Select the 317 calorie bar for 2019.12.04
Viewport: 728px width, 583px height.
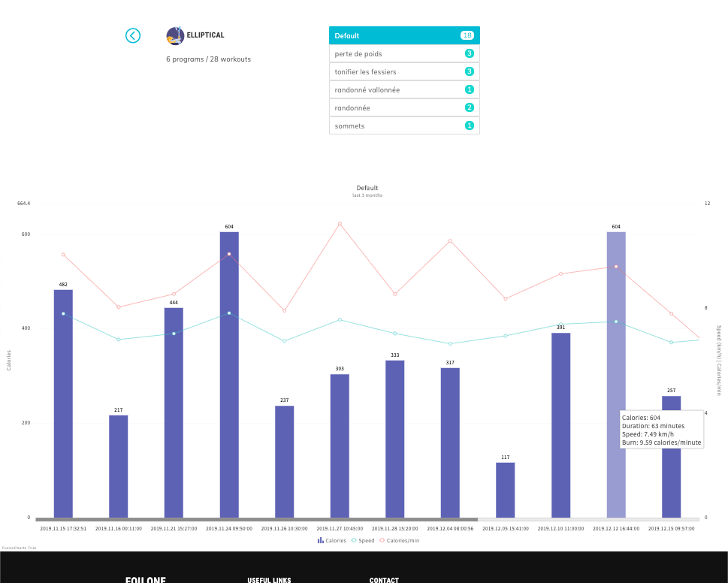tap(450, 443)
